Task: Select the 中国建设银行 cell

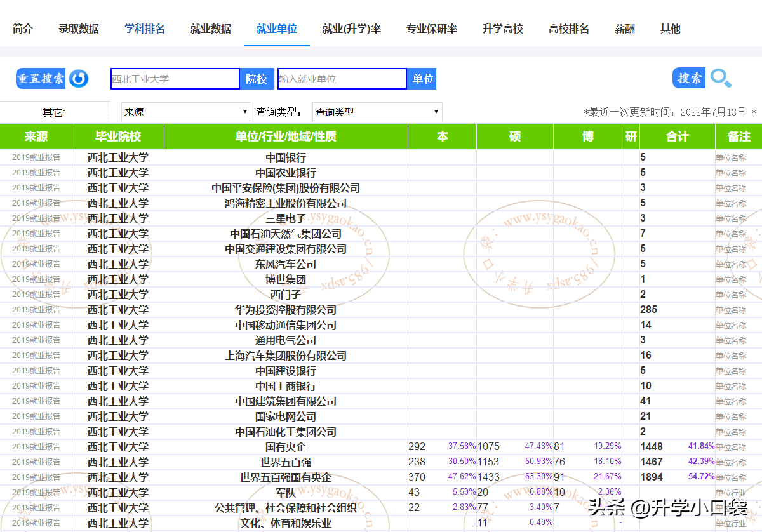Action: [286, 371]
